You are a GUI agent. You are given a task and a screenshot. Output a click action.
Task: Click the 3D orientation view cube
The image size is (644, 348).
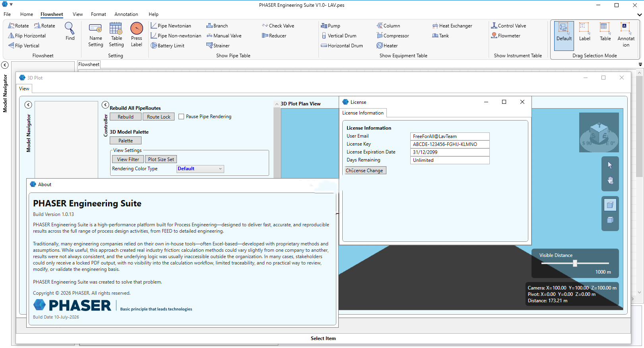(x=599, y=132)
